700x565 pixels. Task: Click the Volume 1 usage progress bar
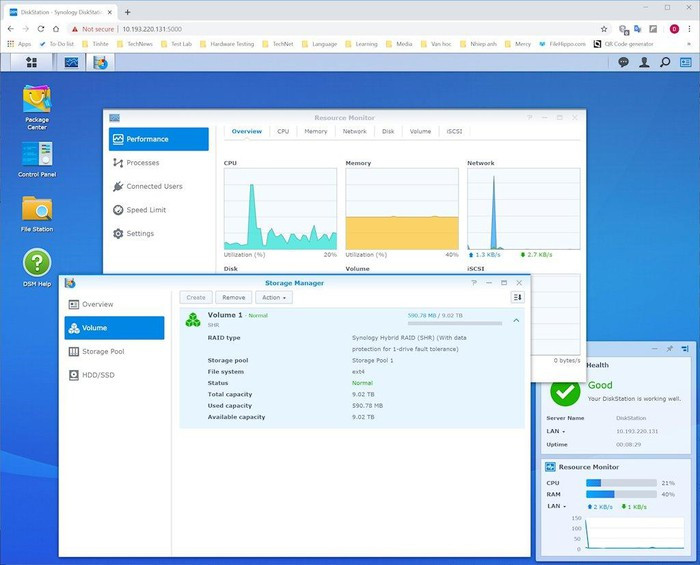coord(455,323)
